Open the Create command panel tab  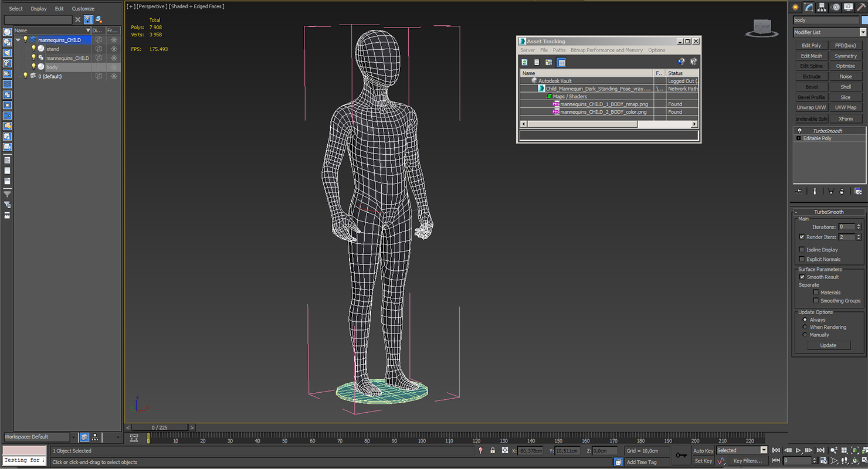[796, 7]
